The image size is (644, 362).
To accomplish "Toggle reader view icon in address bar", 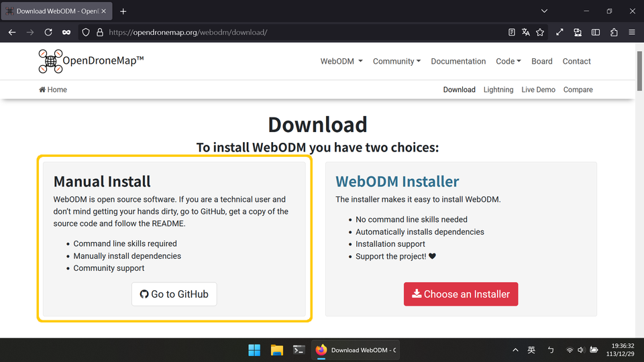I will (511, 32).
